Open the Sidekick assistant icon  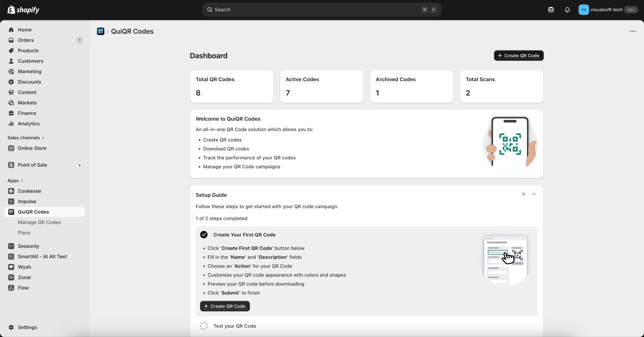(551, 10)
